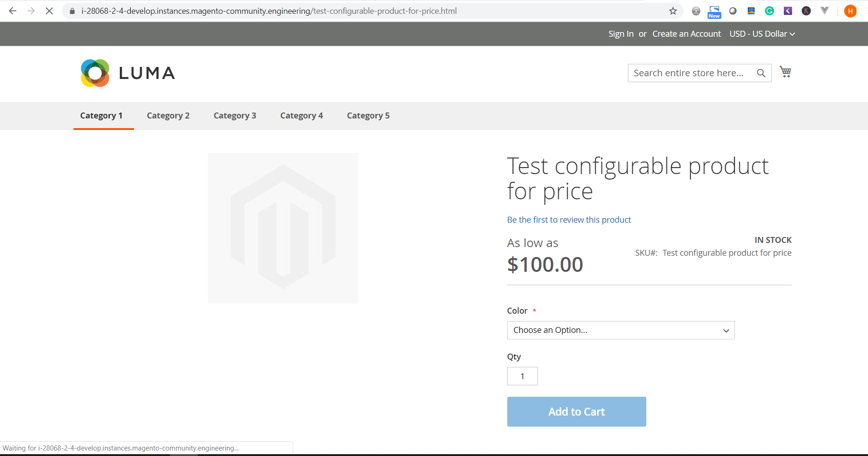
Task: Click the store search input field
Action: click(689, 73)
